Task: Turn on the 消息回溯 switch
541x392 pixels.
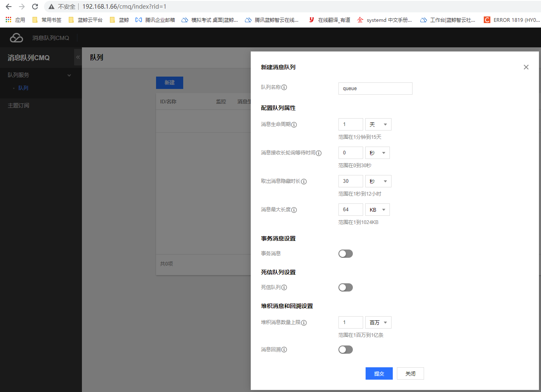Action: coord(345,350)
